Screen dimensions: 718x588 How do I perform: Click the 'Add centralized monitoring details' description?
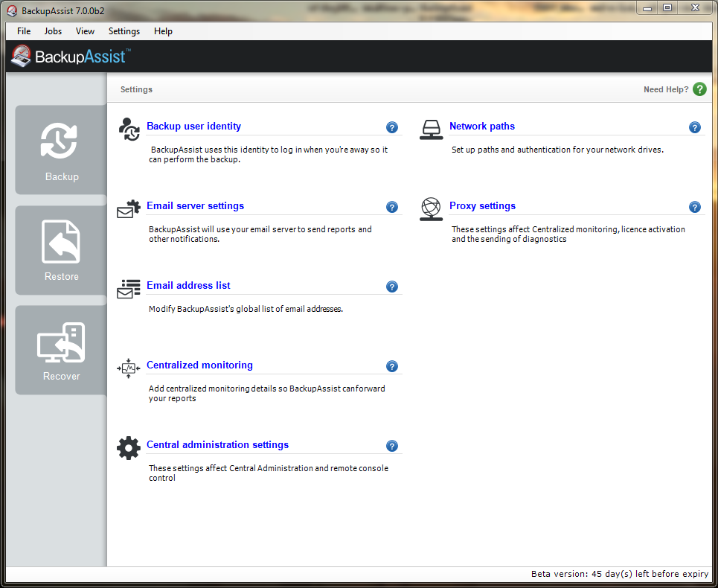pos(267,394)
